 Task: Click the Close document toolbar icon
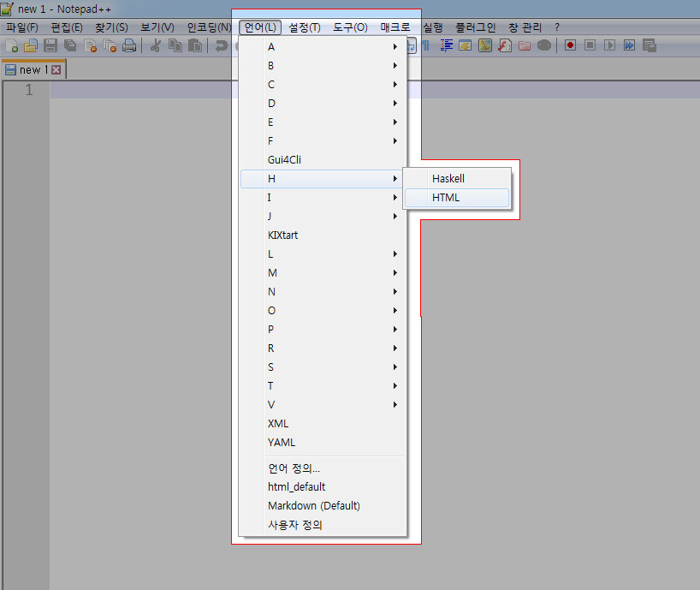[90, 45]
